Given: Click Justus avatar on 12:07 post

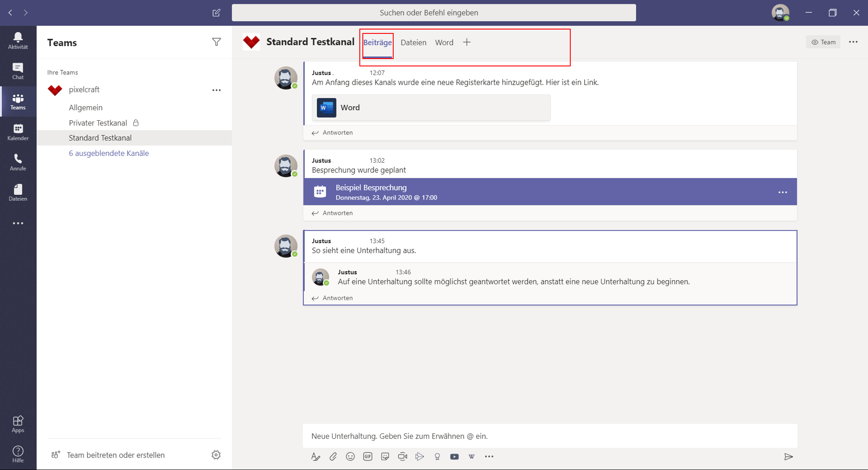Looking at the screenshot, I should tap(286, 78).
